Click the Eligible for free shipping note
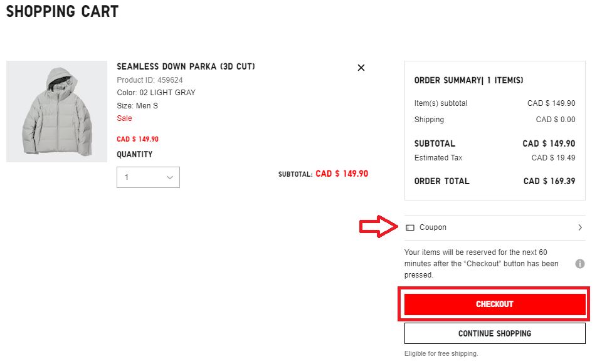The width and height of the screenshot is (607, 364). coord(441,353)
